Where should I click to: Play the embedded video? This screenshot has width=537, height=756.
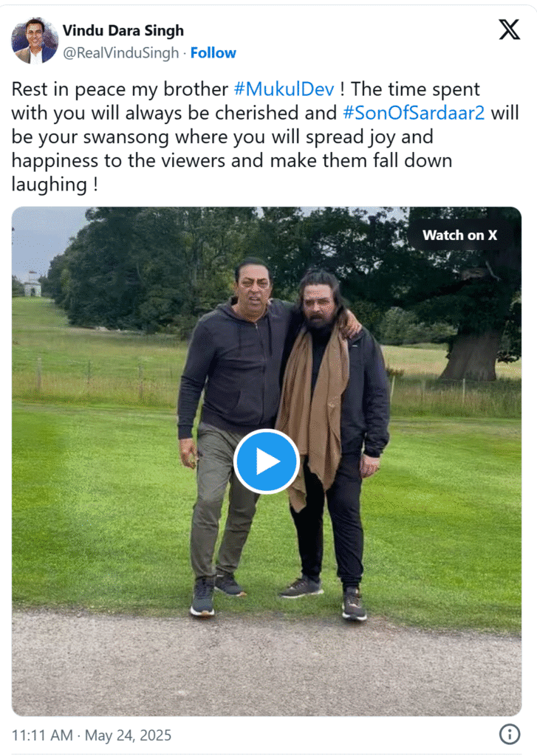[x=267, y=461]
